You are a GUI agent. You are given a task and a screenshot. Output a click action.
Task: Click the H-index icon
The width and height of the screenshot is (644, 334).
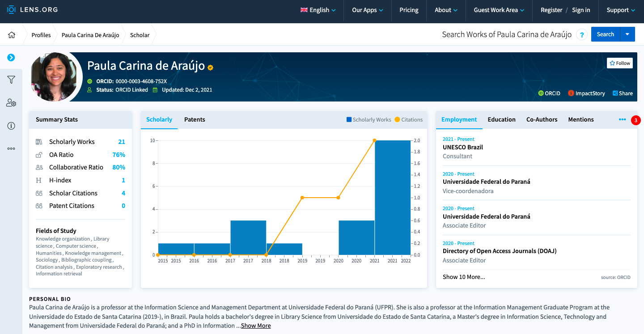coord(39,180)
